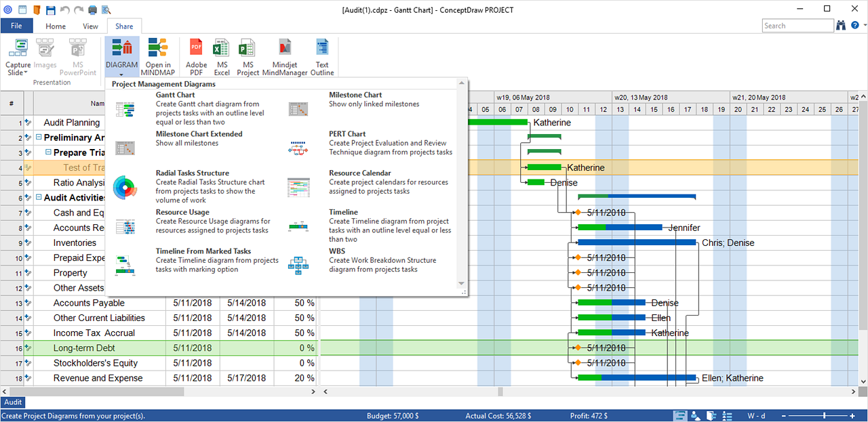Export to Mindjet MindManager
868x422 pixels.
click(x=285, y=57)
